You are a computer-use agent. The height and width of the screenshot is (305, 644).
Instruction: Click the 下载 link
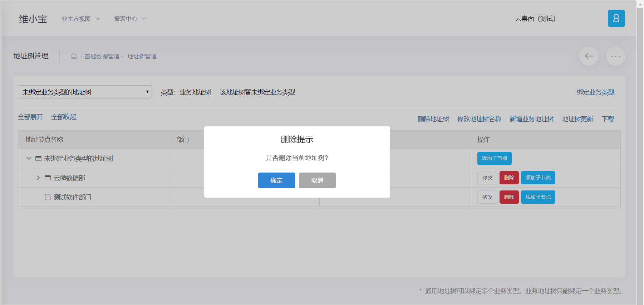pyautogui.click(x=608, y=119)
